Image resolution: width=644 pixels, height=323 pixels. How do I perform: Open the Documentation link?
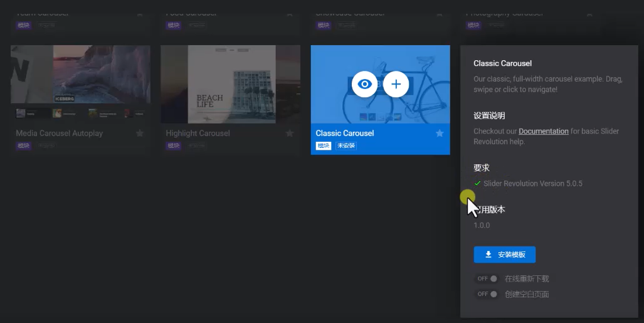pyautogui.click(x=543, y=131)
